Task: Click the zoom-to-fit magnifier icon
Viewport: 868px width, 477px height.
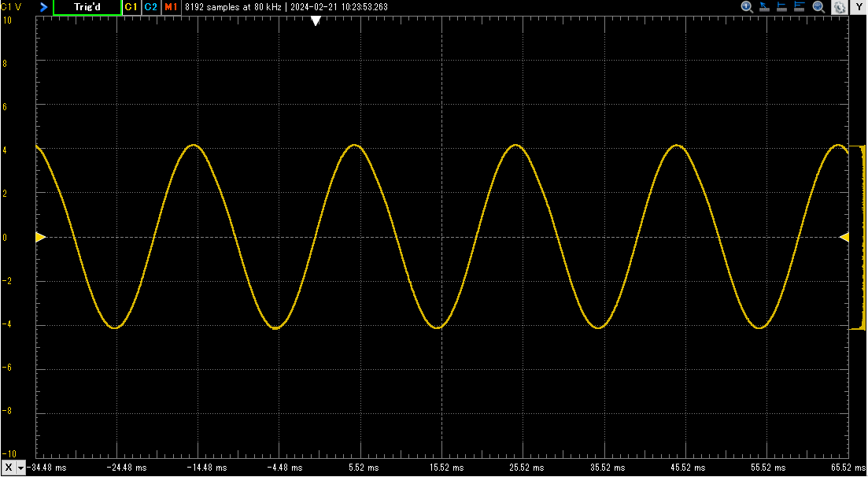Action: [x=818, y=7]
